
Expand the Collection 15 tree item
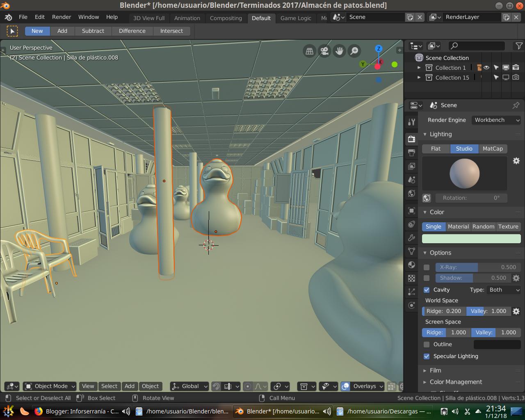[x=419, y=77]
